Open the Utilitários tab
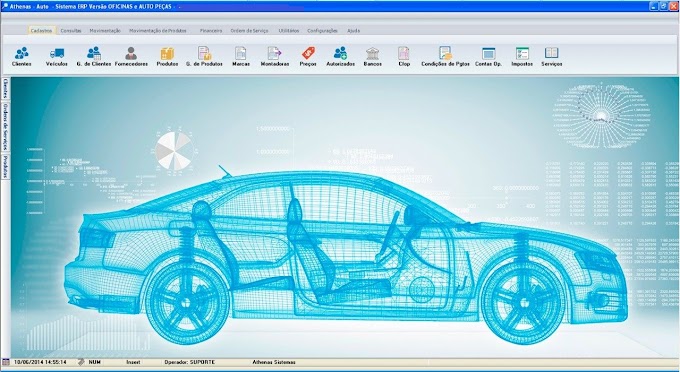This screenshot has width=680, height=372. tap(289, 31)
